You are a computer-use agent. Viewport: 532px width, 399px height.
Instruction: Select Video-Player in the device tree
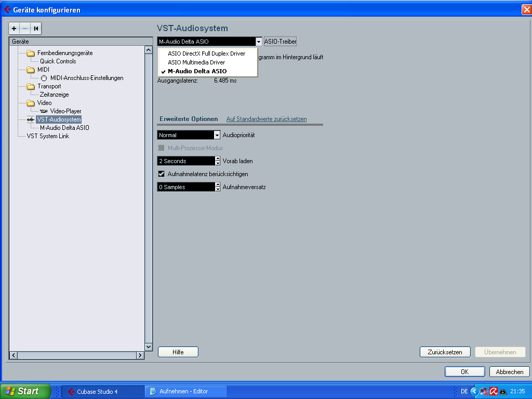point(66,111)
